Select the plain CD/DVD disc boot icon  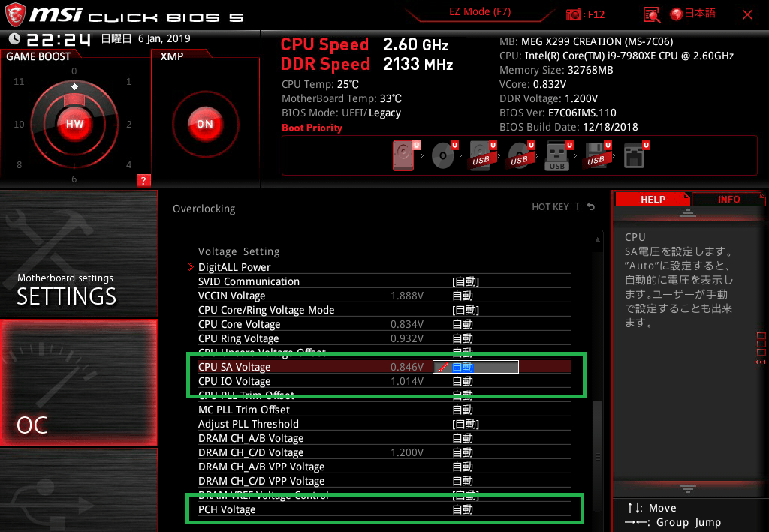pos(443,155)
